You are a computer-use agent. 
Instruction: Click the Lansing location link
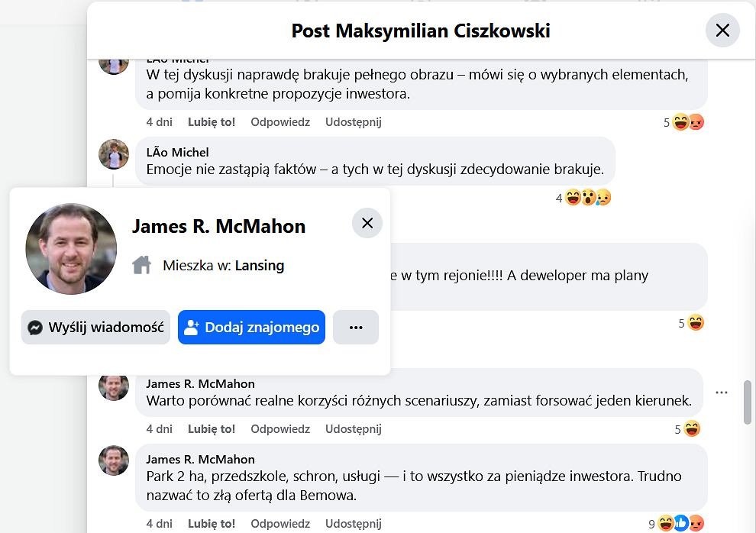pyautogui.click(x=260, y=266)
